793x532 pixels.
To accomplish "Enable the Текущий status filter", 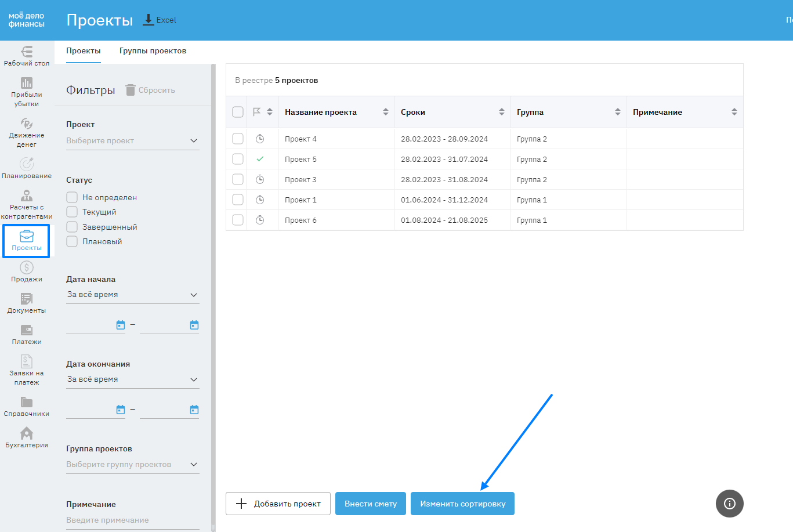I will [72, 212].
